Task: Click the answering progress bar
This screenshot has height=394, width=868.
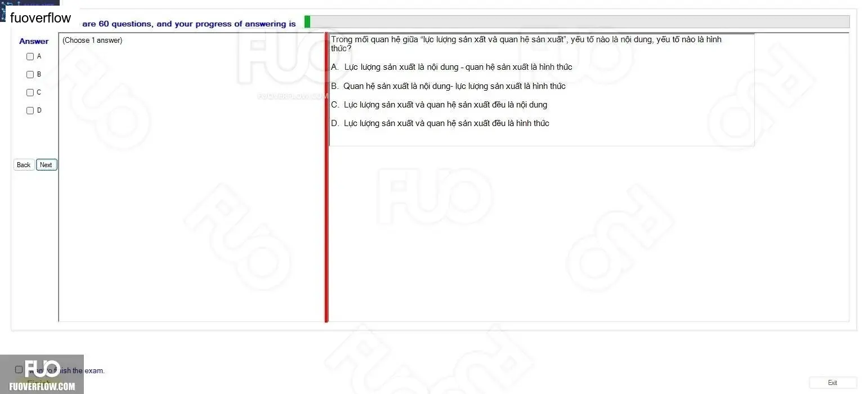Action: click(577, 21)
